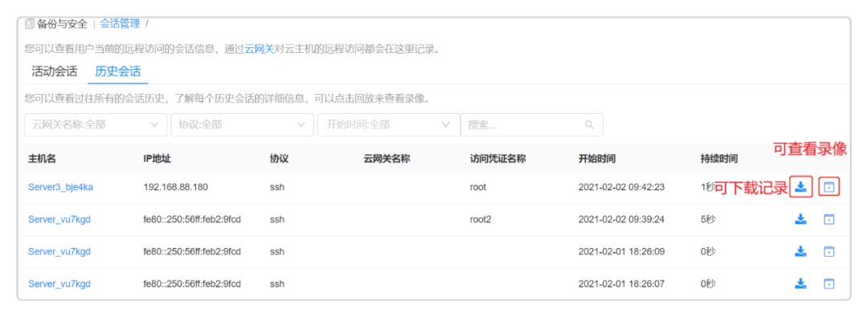This screenshot has width=868, height=317.
Task: Download record of 18:26:07 session
Action: point(800,284)
